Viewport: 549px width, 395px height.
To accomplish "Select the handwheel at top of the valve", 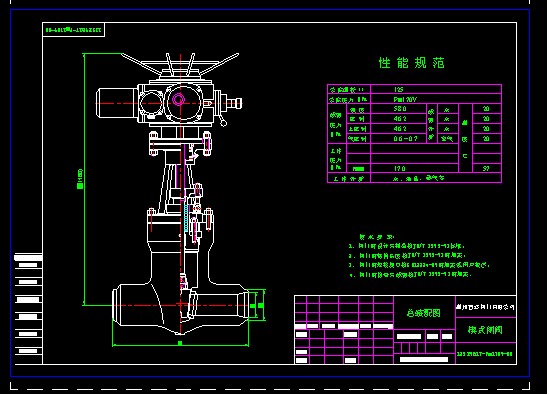I will 180,65.
